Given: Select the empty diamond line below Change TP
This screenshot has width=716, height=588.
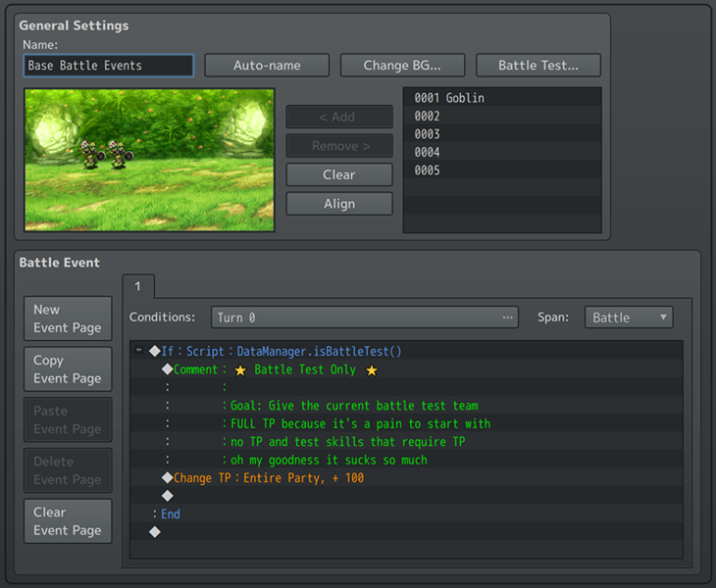Looking at the screenshot, I should (x=167, y=496).
